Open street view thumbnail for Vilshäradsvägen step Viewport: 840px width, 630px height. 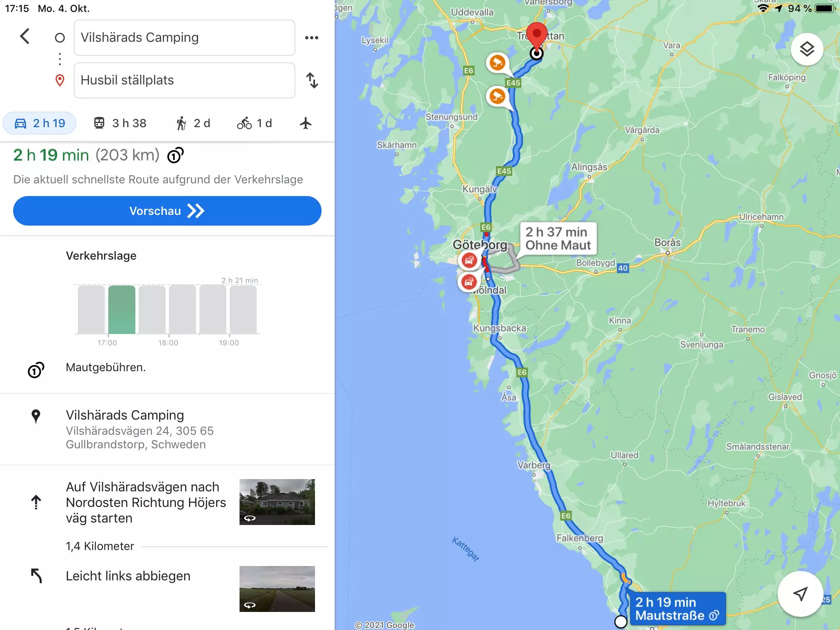pos(277,502)
